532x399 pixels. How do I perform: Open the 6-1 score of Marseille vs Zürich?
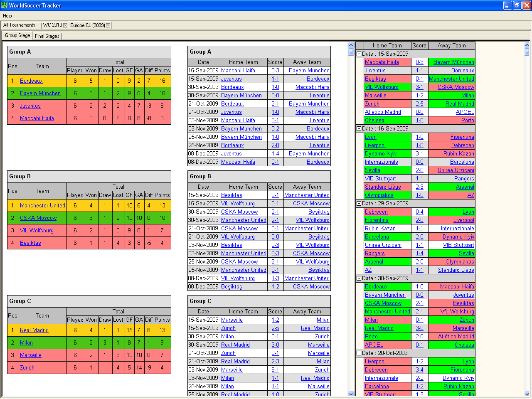275,370
